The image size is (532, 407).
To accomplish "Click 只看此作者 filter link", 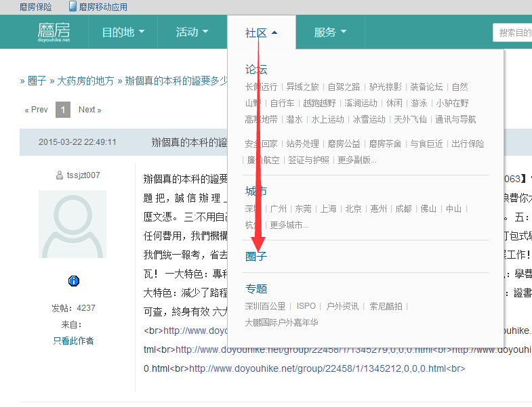I will [x=73, y=341].
